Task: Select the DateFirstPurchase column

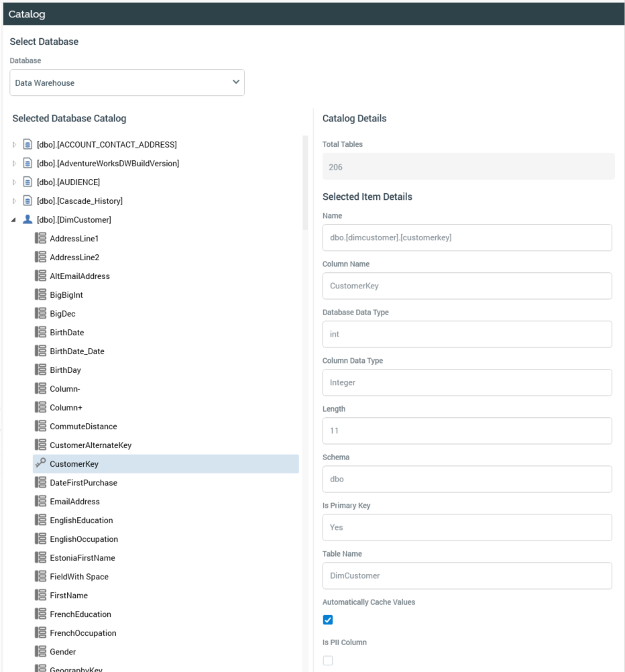Action: point(83,482)
